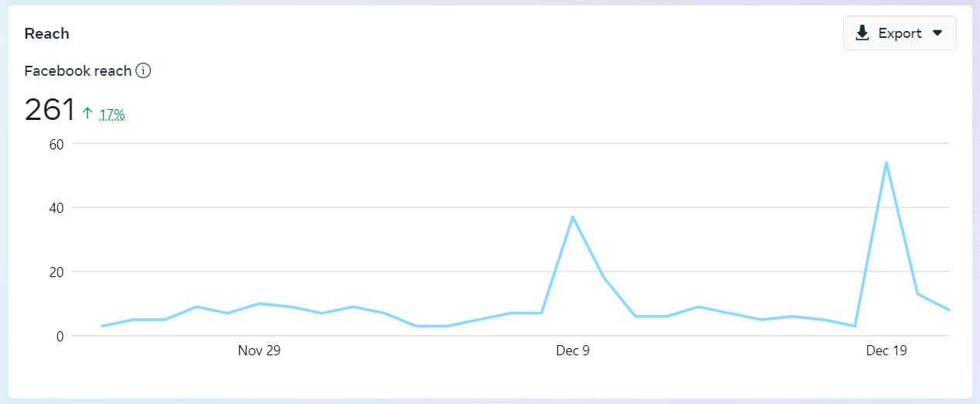Click the Reach section heading
Screen dimensions: 980x404
tap(46, 33)
